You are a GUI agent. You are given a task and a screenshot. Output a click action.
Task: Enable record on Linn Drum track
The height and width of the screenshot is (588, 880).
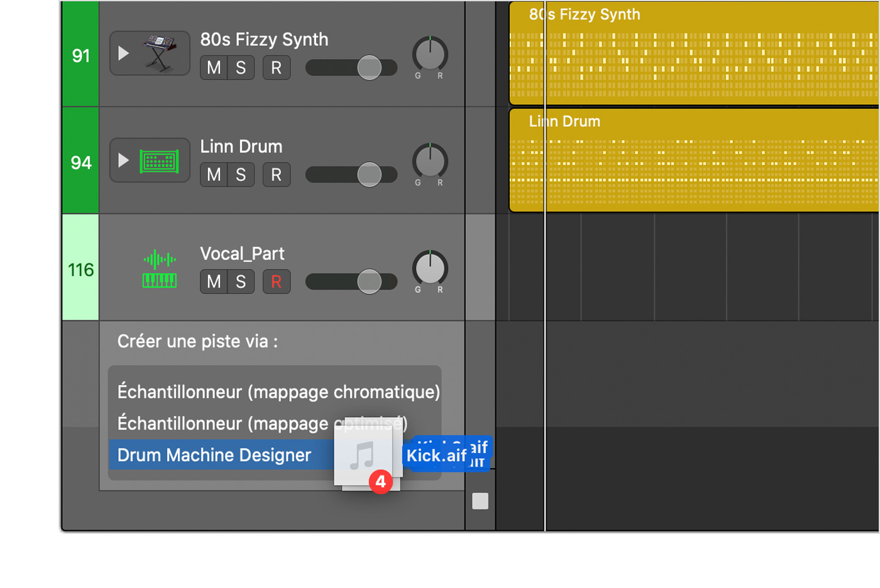pos(276,175)
